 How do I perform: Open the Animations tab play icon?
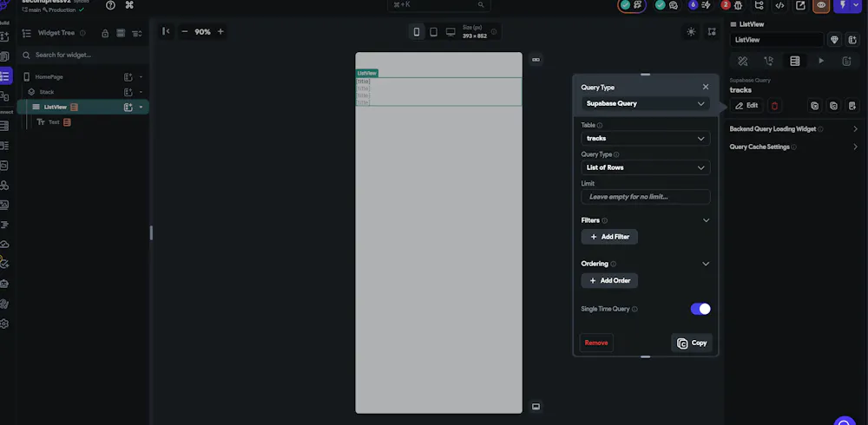pos(821,61)
